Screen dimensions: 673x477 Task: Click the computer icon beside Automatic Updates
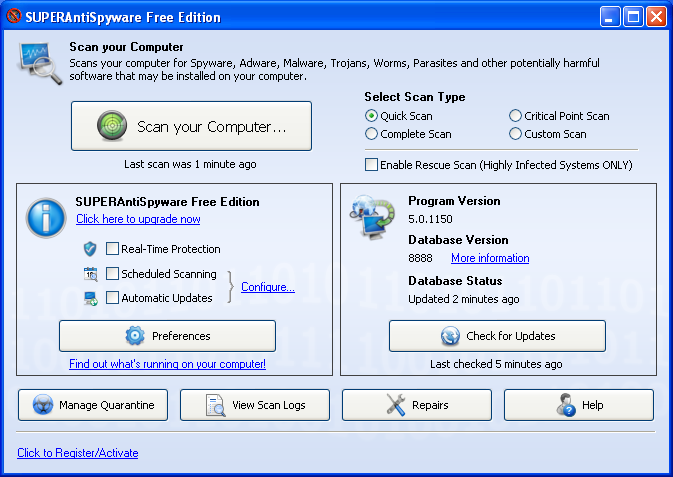(x=91, y=298)
